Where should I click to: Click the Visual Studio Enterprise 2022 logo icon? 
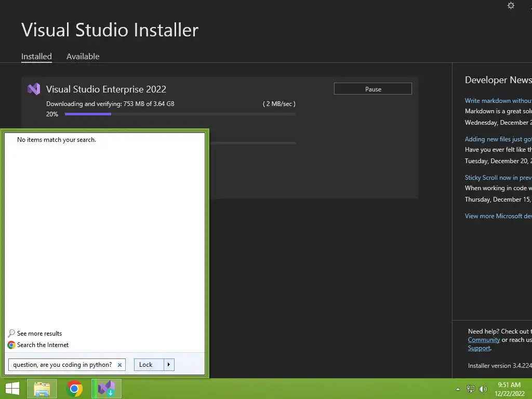(34, 89)
